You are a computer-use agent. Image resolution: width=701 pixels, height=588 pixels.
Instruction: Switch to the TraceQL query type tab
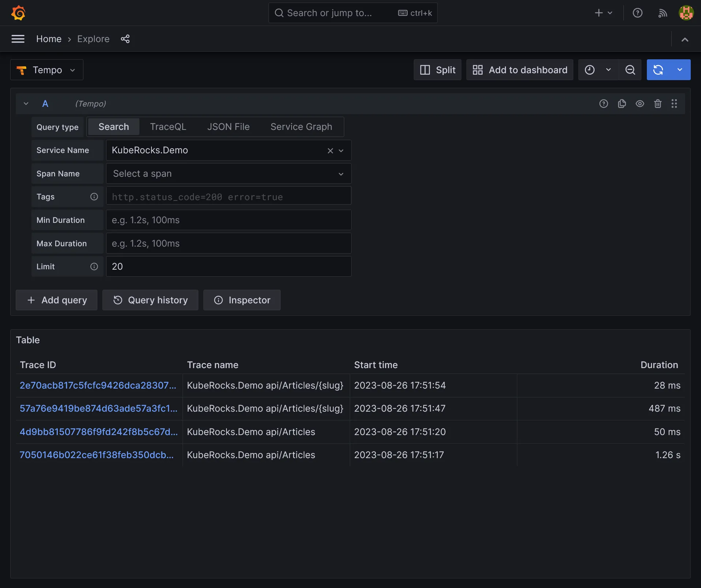pyautogui.click(x=168, y=127)
